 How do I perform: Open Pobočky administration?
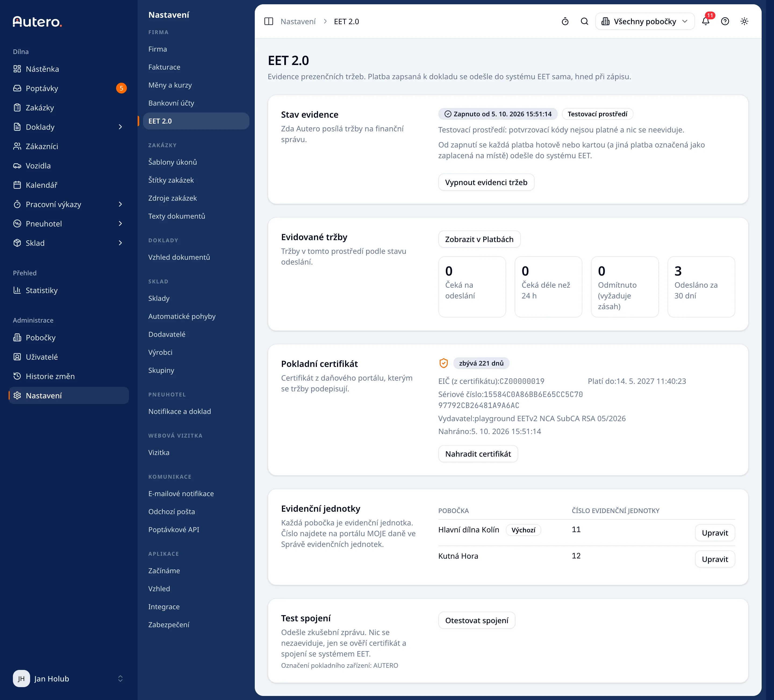click(69, 338)
